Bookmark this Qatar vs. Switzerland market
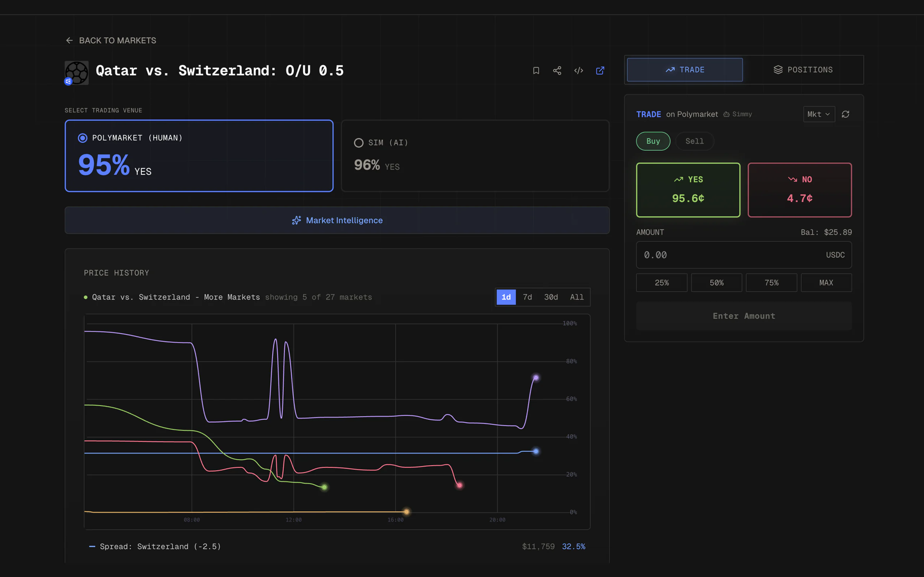 tap(536, 71)
